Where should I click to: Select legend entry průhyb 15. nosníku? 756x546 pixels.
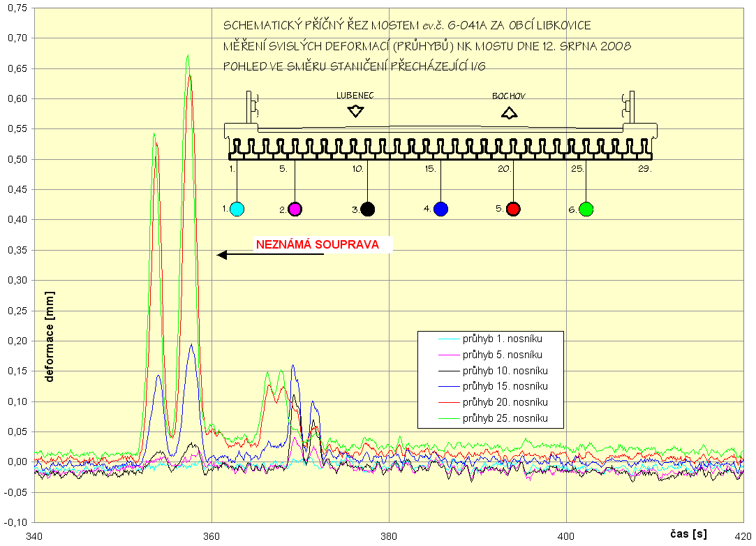(504, 387)
